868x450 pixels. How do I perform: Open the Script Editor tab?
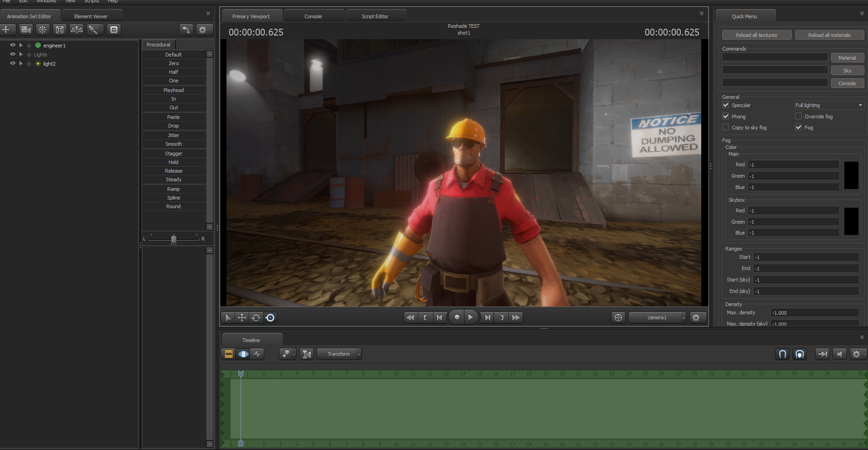(x=375, y=16)
